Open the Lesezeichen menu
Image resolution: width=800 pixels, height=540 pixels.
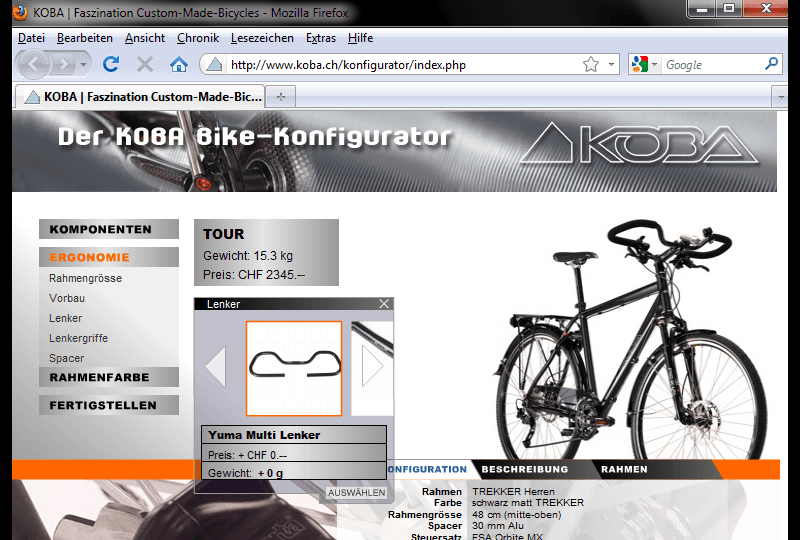click(x=262, y=38)
